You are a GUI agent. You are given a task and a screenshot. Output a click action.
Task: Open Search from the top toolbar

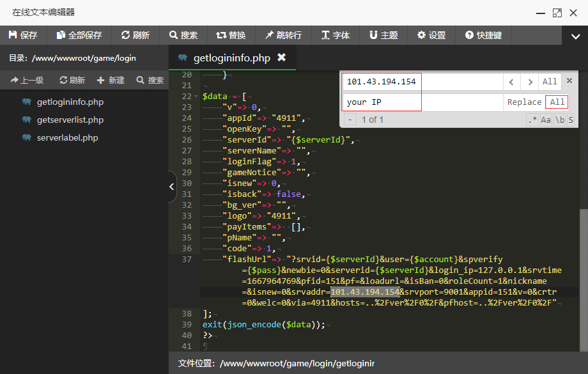coord(183,35)
